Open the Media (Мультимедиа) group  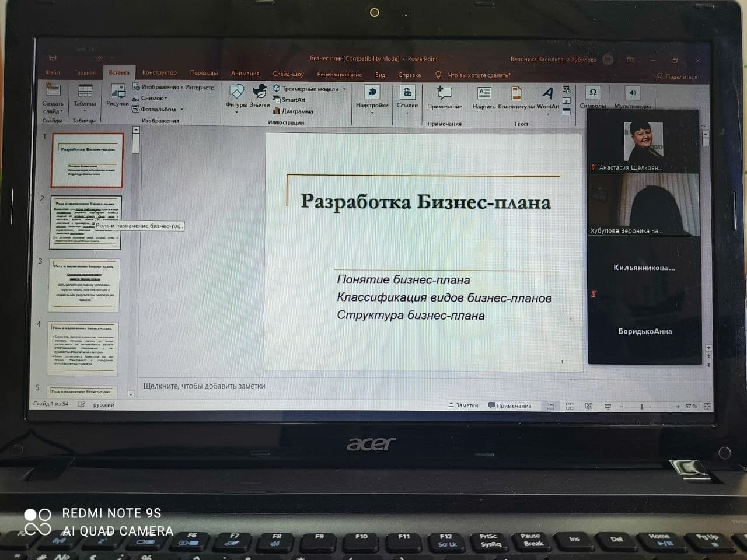pyautogui.click(x=633, y=97)
